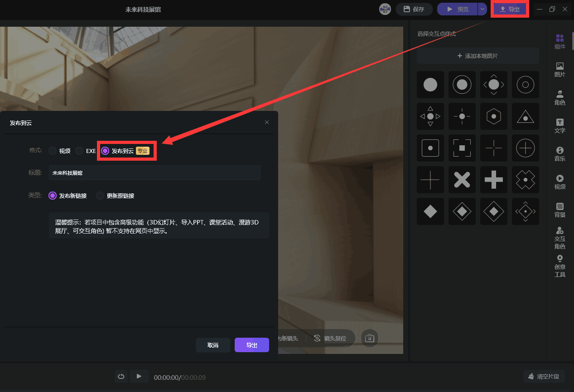Select the EXE format radio button
Image resolution: width=574 pixels, height=392 pixels.
click(80, 151)
